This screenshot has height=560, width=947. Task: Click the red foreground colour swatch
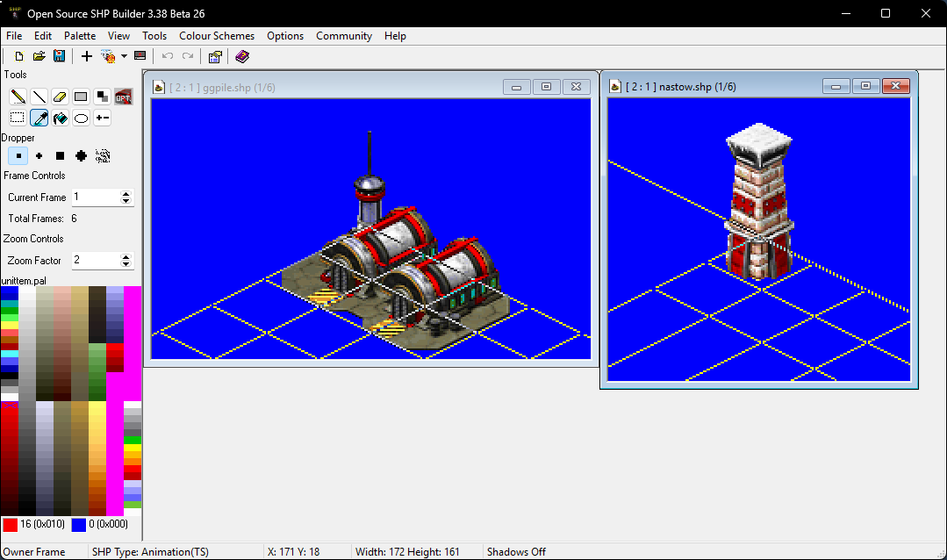point(11,525)
